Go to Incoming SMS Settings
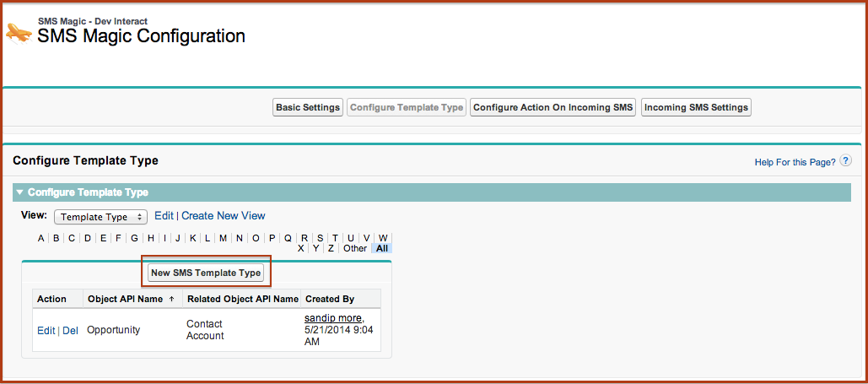This screenshot has height=384, width=868. [x=697, y=107]
